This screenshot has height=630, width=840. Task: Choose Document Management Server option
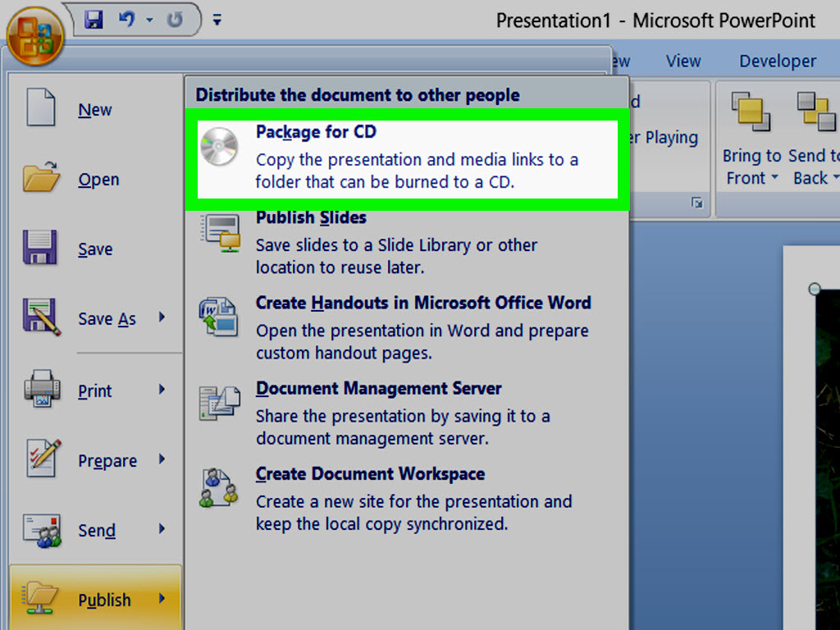[407, 413]
